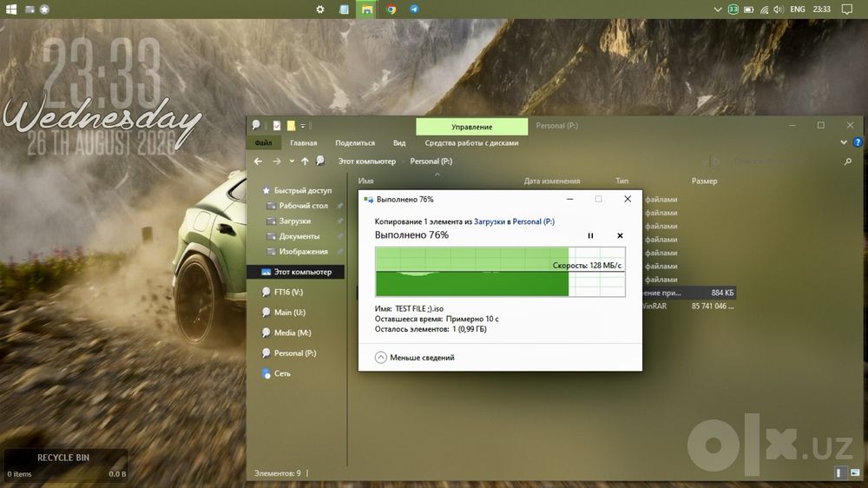Click the 23:33 tray clock

click(821, 10)
